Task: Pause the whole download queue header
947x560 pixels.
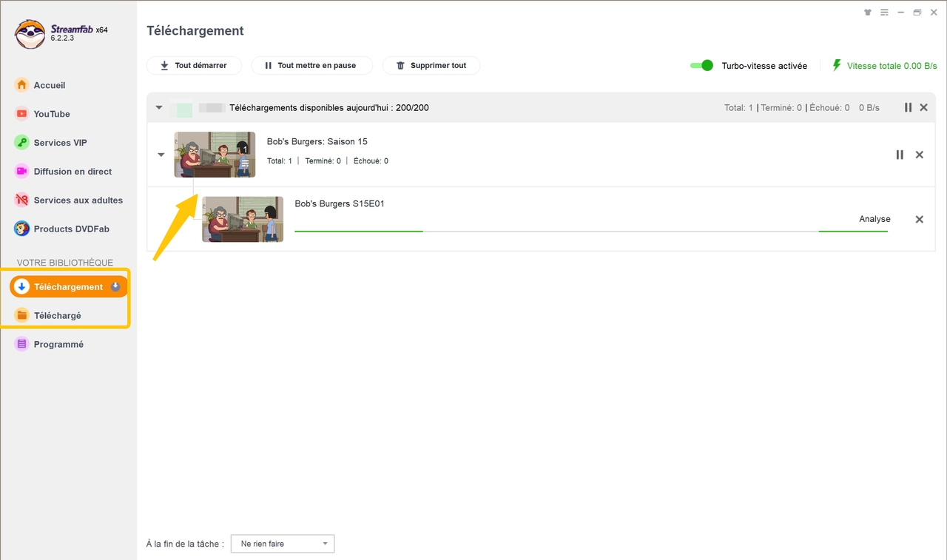Action: [908, 107]
